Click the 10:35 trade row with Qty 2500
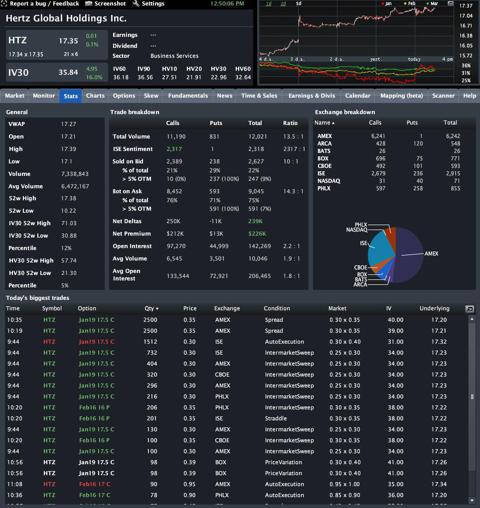 pos(235,320)
